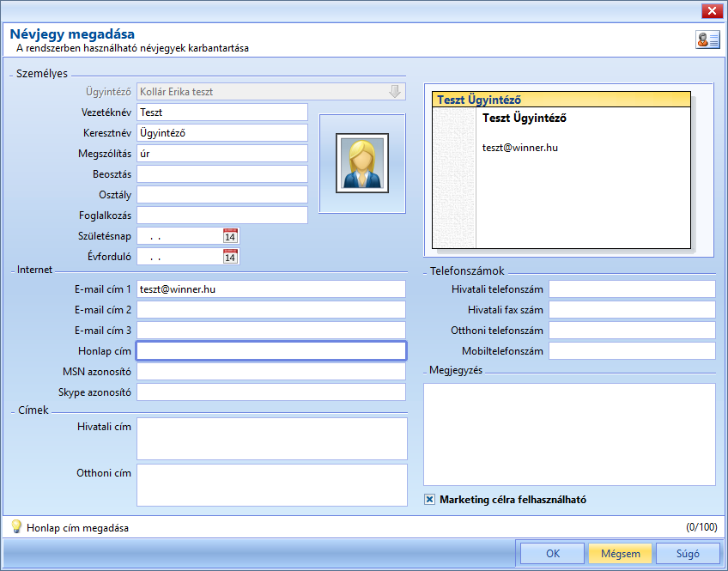Click into the Honlap cím field
The width and height of the screenshot is (728, 571).
(x=271, y=351)
